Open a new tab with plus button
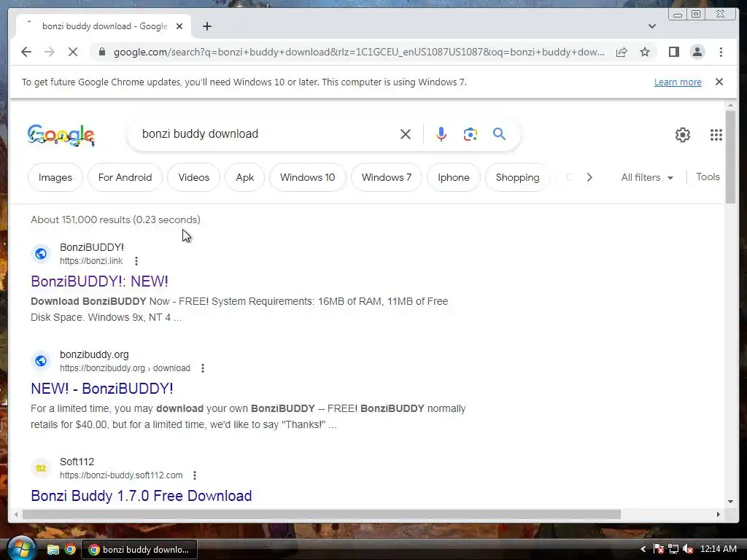747x560 pixels. tap(206, 26)
